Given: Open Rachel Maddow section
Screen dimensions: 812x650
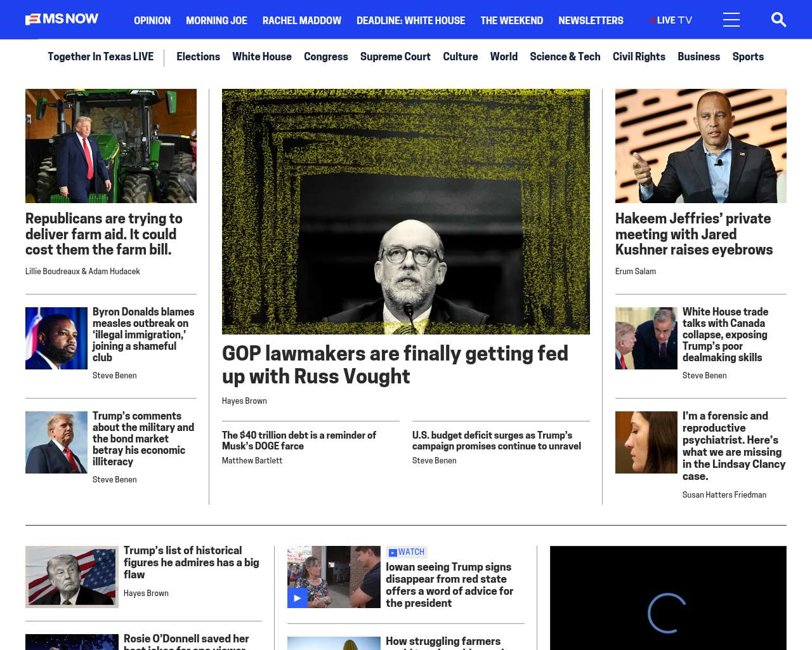Looking at the screenshot, I should tap(302, 20).
